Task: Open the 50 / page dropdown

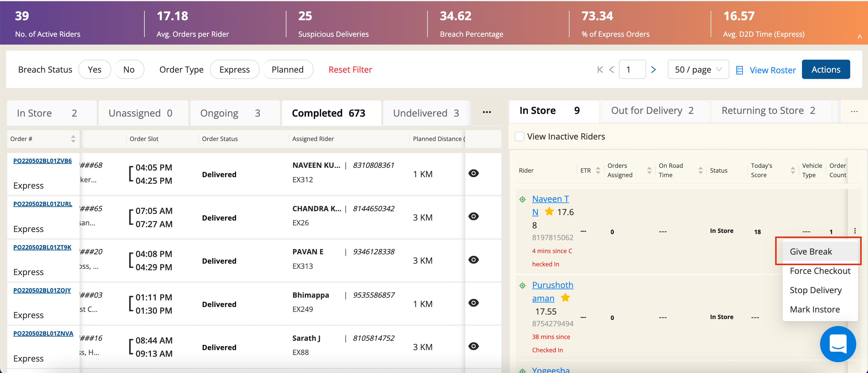Action: click(698, 70)
